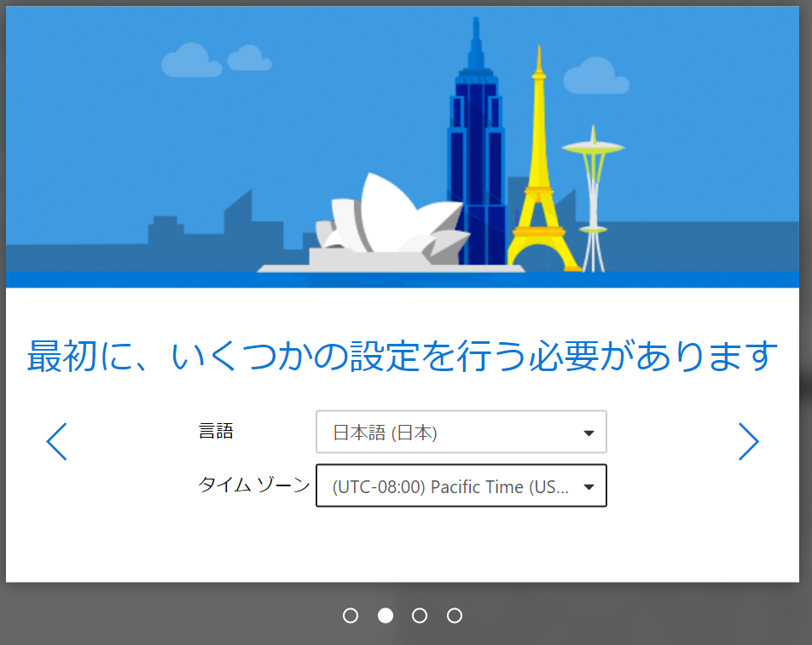This screenshot has width=812, height=645.
Task: Click the Space Needle illustration
Action: (x=594, y=188)
